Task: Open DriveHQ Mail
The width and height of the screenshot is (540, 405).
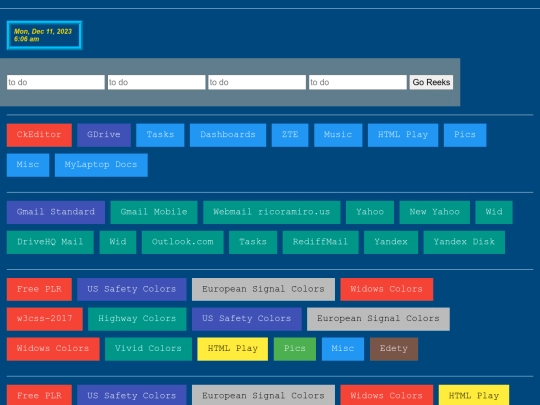Action: [50, 242]
